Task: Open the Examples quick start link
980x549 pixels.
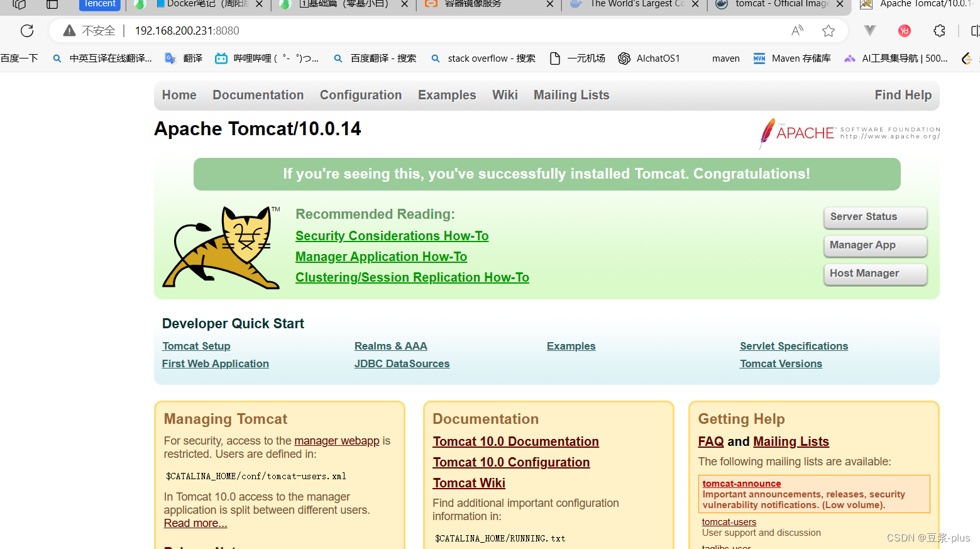Action: tap(571, 346)
